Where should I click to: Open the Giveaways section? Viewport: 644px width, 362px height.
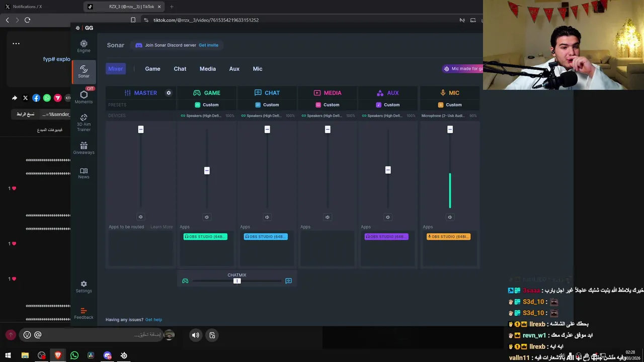(84, 148)
